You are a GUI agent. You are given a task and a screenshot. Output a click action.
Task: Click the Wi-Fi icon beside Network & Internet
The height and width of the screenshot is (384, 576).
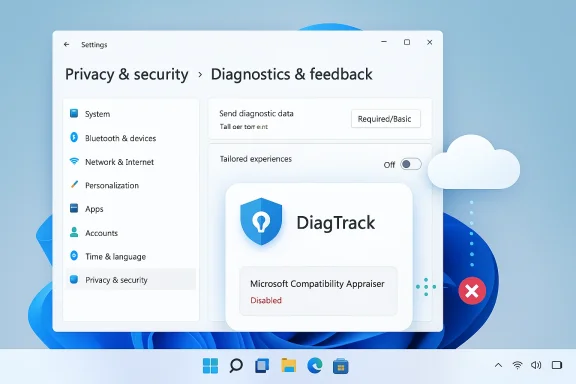click(74, 161)
